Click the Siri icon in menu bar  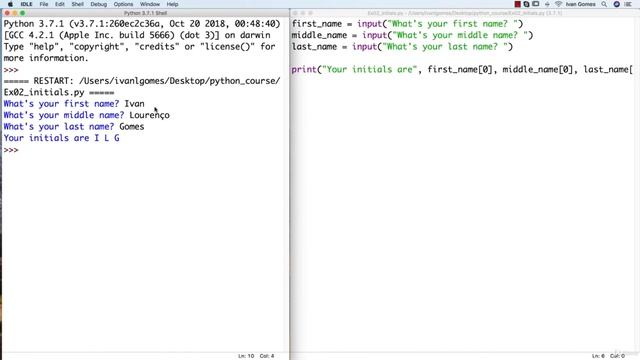coord(617,4)
